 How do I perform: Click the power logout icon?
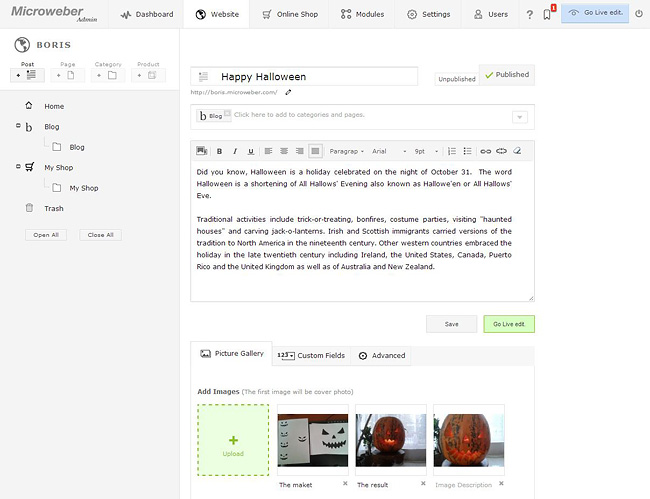point(639,14)
